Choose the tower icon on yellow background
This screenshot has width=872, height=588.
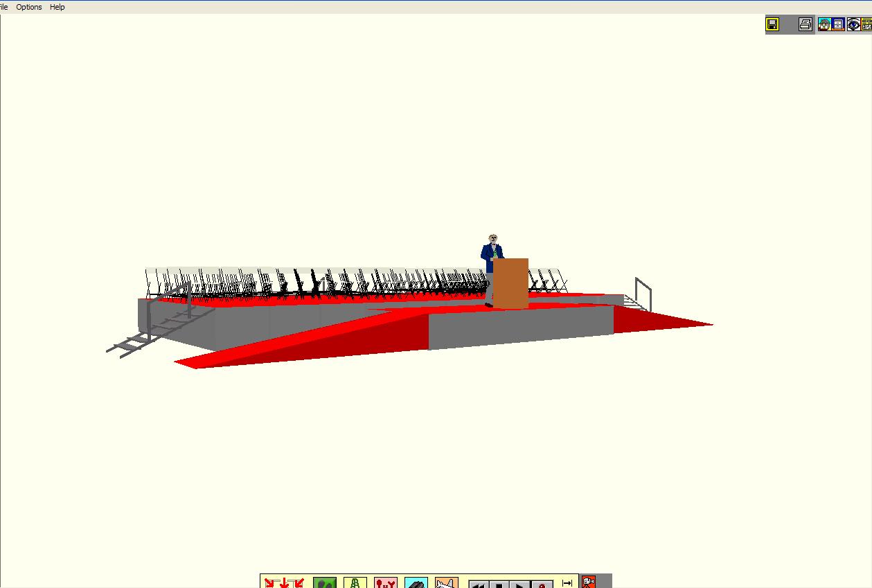coord(355,582)
